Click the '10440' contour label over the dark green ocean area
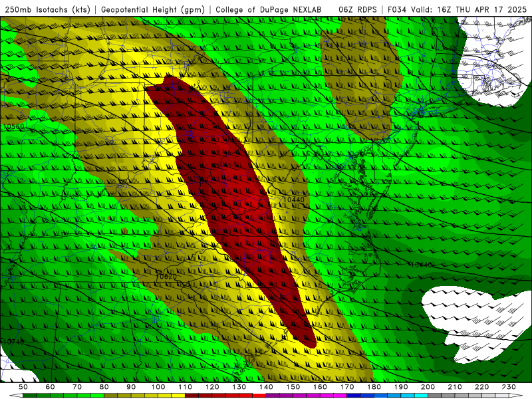532x399 pixels. 421,265
